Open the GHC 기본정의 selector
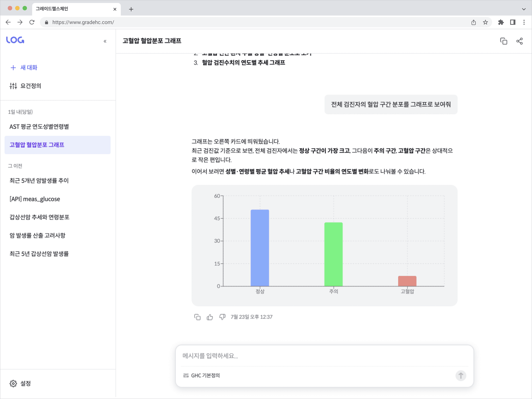This screenshot has height=399, width=532. click(x=202, y=375)
